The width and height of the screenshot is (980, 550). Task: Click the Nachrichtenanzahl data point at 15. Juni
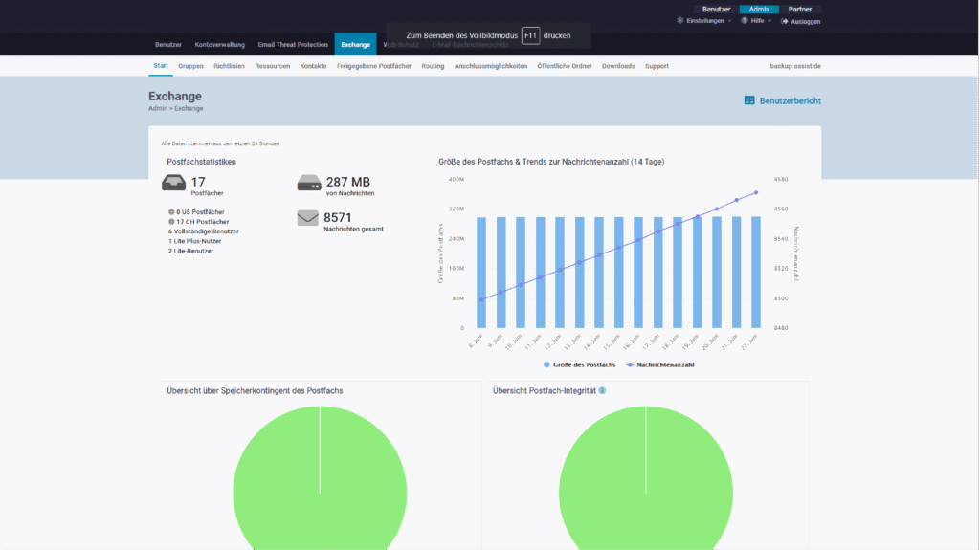(619, 248)
